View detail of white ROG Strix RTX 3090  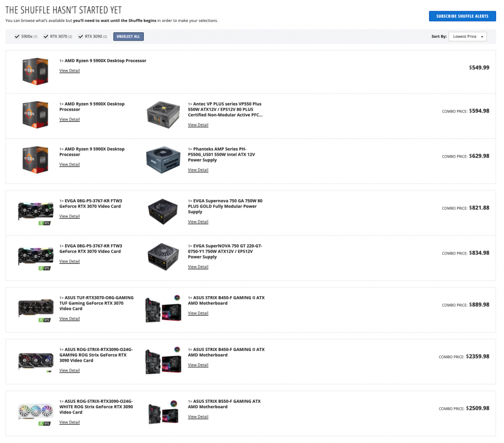coord(69,422)
